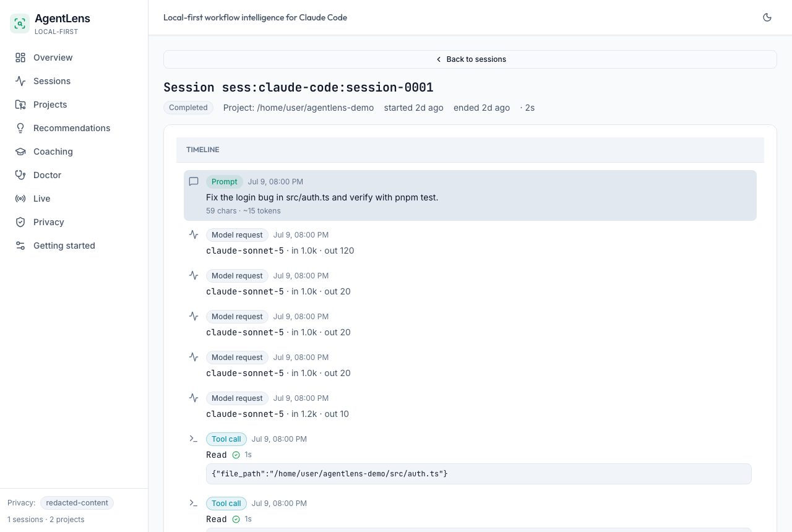Click the AgentLens logo icon
Image resolution: width=792 pixels, height=532 pixels.
[20, 24]
